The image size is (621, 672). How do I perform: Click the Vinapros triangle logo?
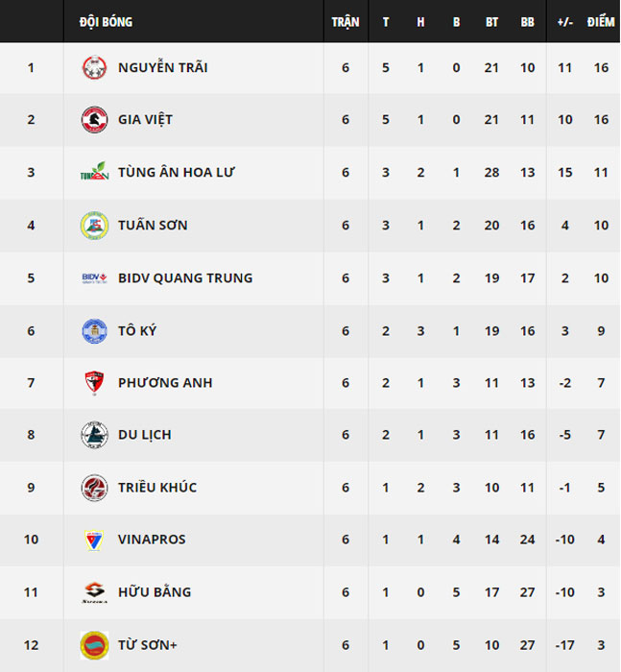(94, 540)
